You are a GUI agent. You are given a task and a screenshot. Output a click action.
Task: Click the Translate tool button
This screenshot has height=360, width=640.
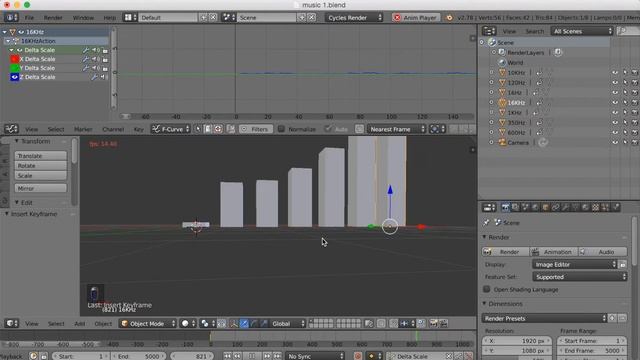click(x=40, y=156)
